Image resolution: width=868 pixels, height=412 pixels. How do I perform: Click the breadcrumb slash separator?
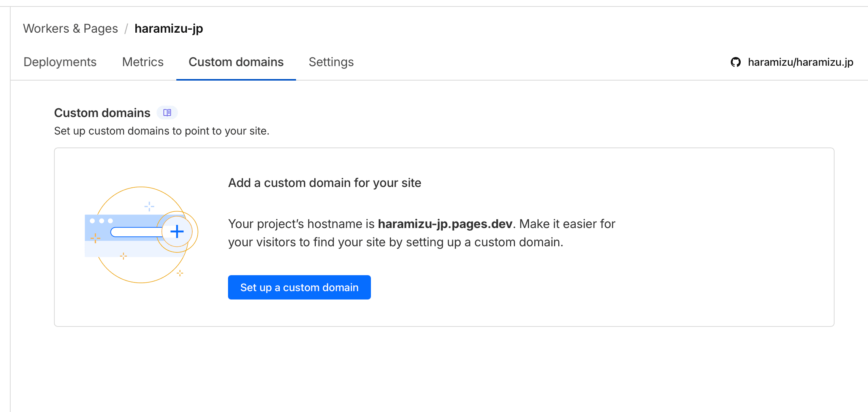pyautogui.click(x=126, y=29)
